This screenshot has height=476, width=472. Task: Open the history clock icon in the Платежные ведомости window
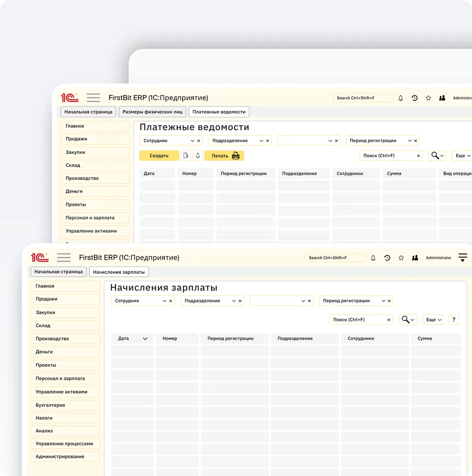click(414, 98)
